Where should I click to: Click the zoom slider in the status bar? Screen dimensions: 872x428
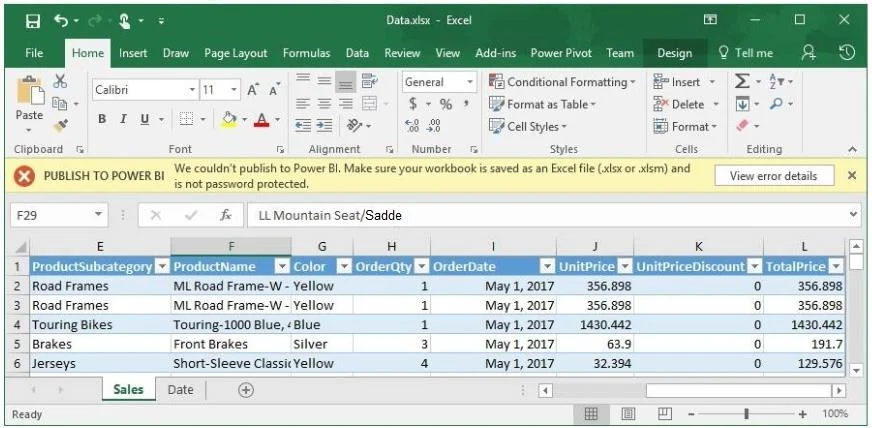746,414
